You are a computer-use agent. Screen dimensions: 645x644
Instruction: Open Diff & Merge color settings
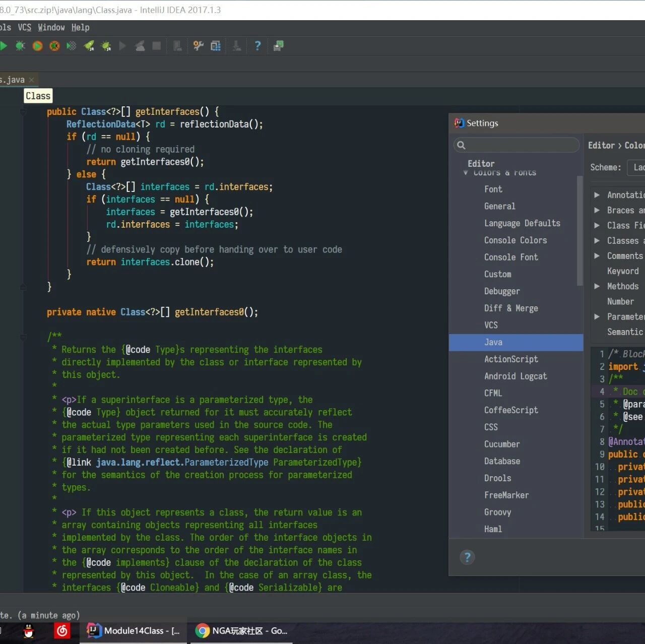point(511,308)
